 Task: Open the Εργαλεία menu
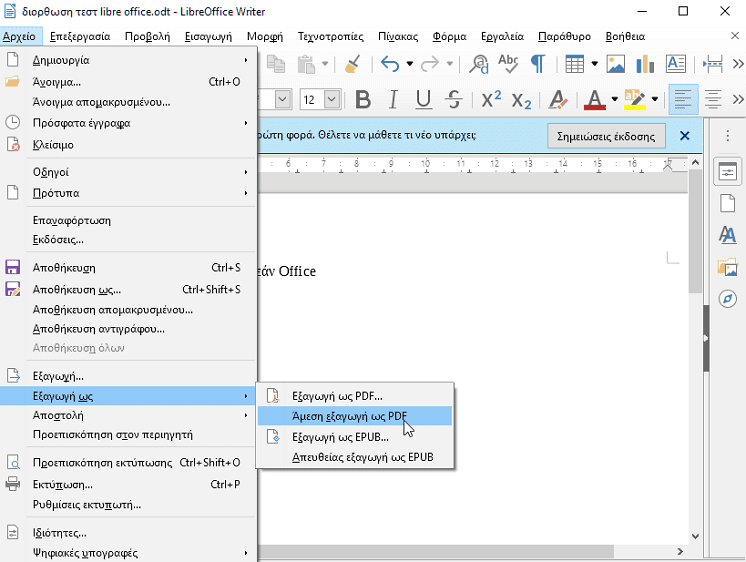click(x=502, y=37)
